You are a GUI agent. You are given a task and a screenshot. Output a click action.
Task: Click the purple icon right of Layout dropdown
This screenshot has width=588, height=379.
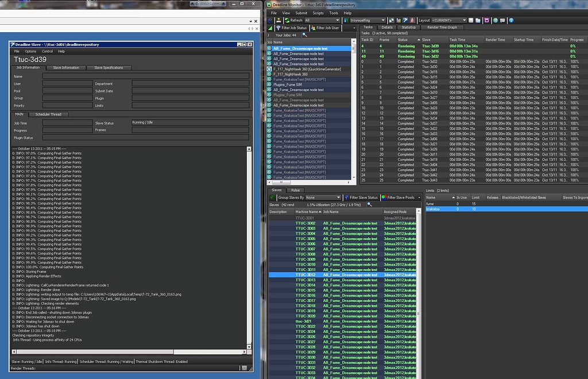[487, 20]
